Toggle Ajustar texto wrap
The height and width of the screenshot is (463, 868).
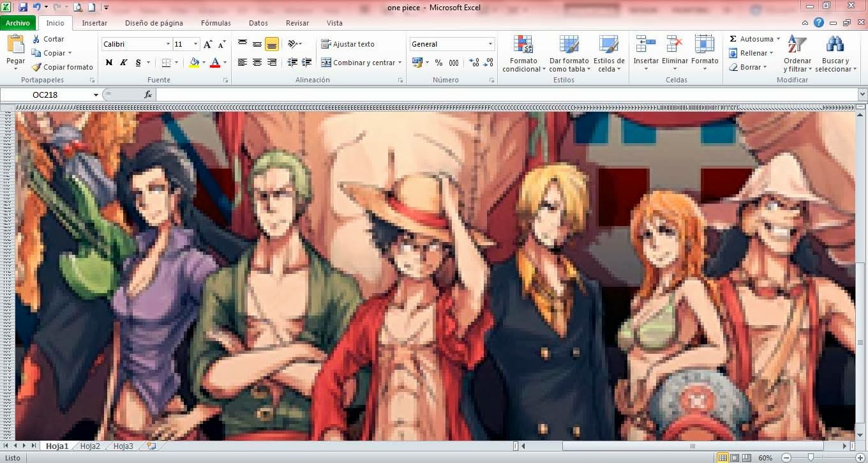[348, 44]
